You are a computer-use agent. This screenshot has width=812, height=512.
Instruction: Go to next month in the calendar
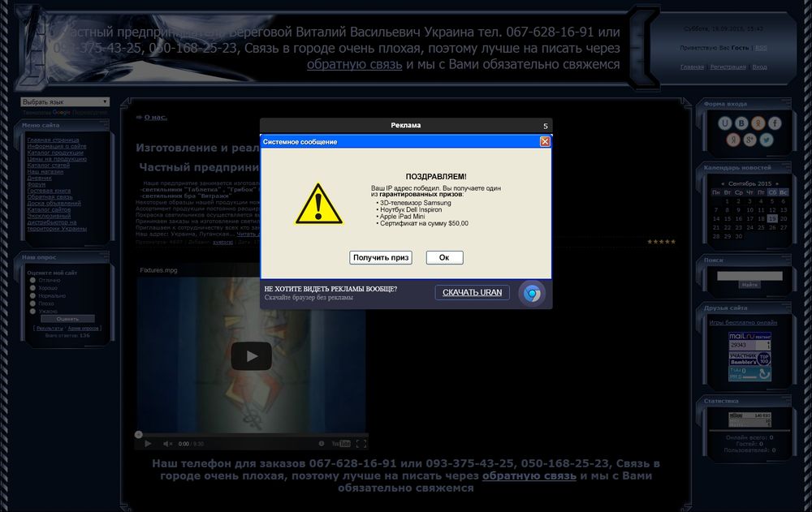pyautogui.click(x=777, y=183)
